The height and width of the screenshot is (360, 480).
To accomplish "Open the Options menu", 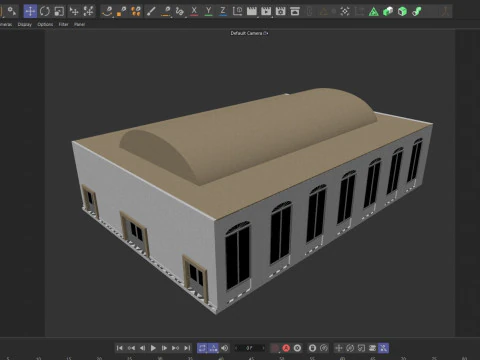I will [45, 24].
